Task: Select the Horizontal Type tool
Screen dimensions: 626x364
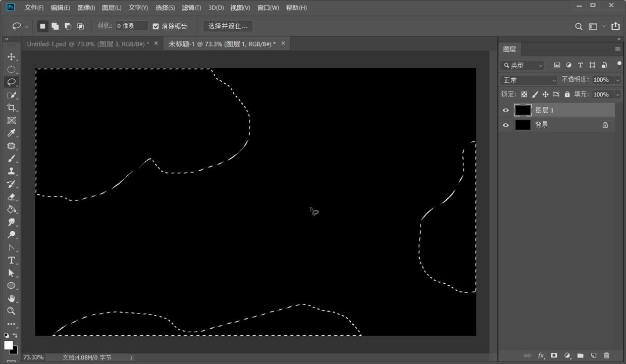Action: pyautogui.click(x=11, y=261)
